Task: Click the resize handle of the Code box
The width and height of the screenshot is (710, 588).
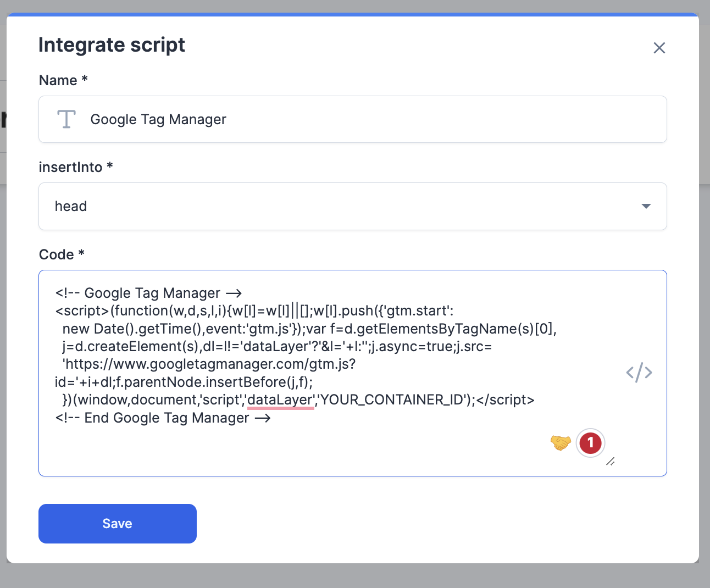Action: click(x=611, y=462)
